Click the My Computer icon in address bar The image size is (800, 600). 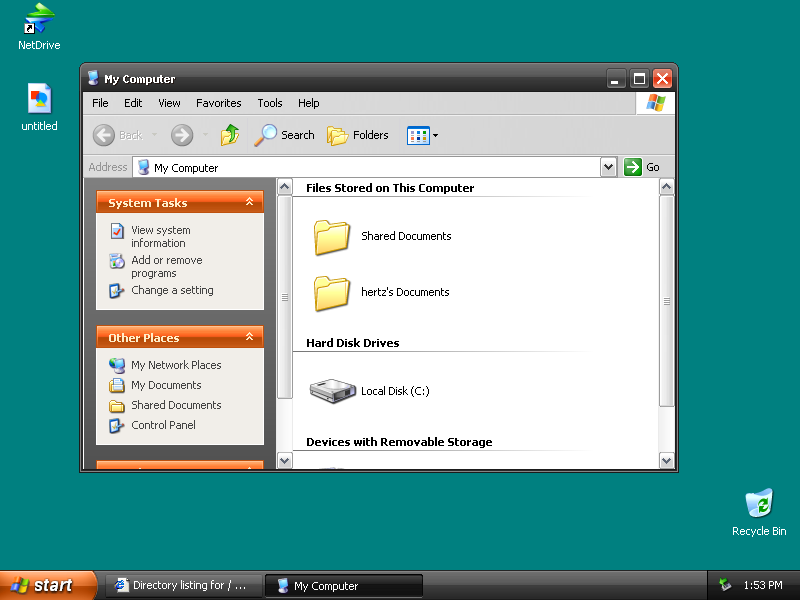coord(144,167)
